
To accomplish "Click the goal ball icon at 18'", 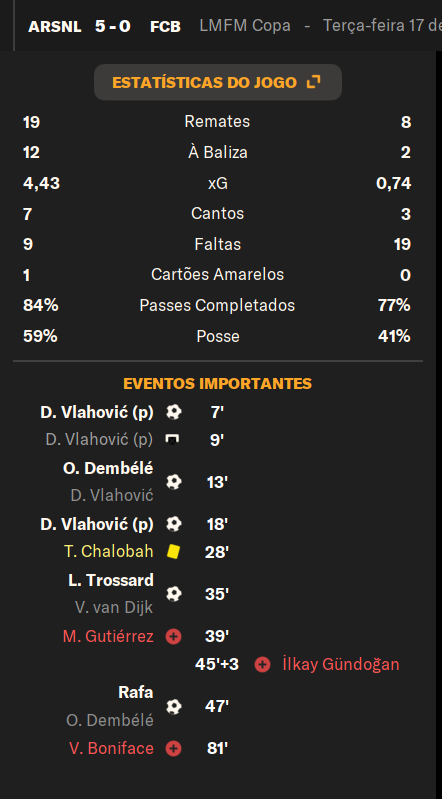I will [173, 524].
